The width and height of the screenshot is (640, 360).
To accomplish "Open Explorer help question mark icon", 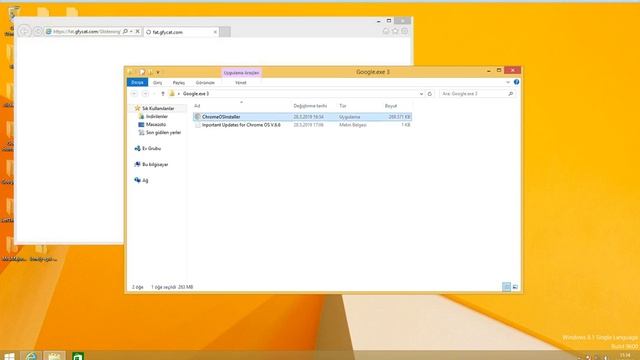I will [516, 82].
